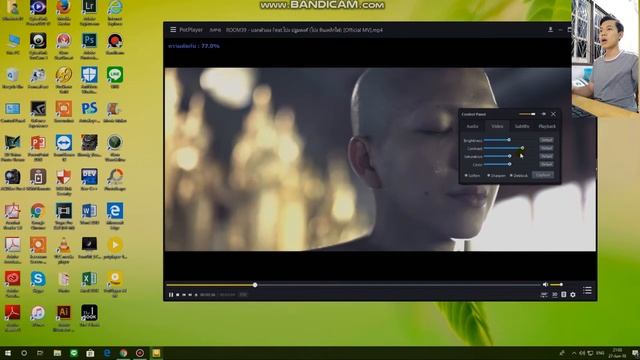
Task: Reset Color with its Default button
Action: (x=546, y=164)
